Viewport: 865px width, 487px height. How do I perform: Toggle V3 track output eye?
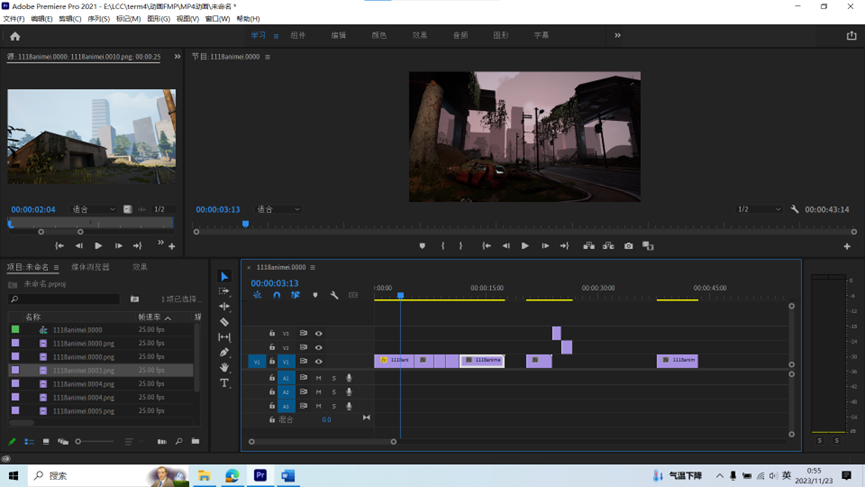point(318,333)
